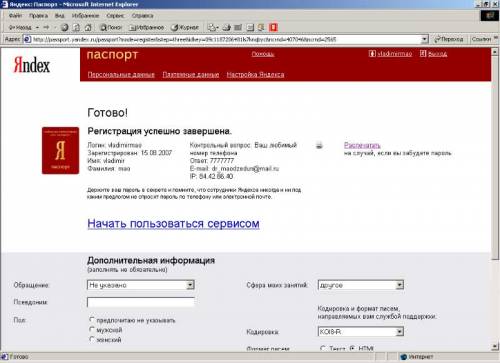The height and width of the screenshot is (363, 500).
Task: Click the Интернет zone icon in the status bar
Action: [x=404, y=357]
